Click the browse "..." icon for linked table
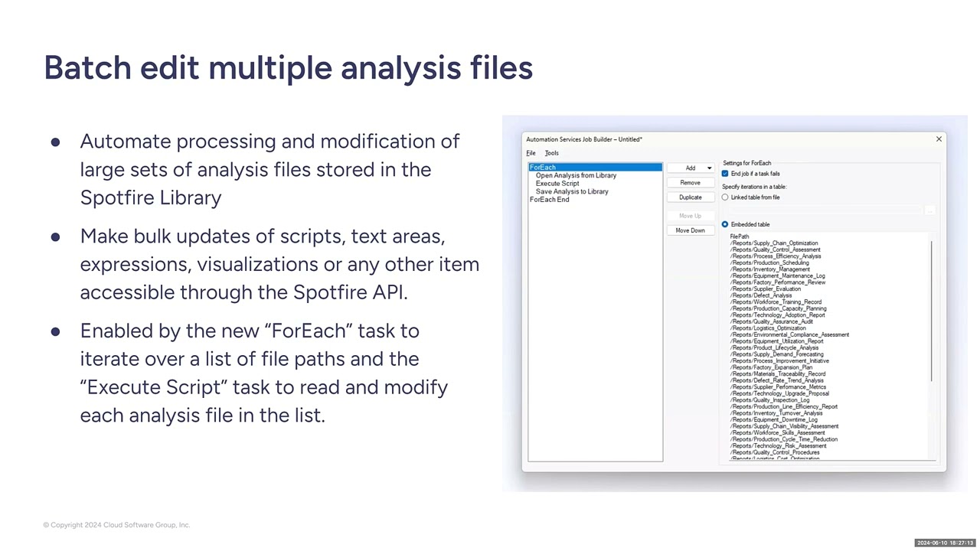 point(929,210)
